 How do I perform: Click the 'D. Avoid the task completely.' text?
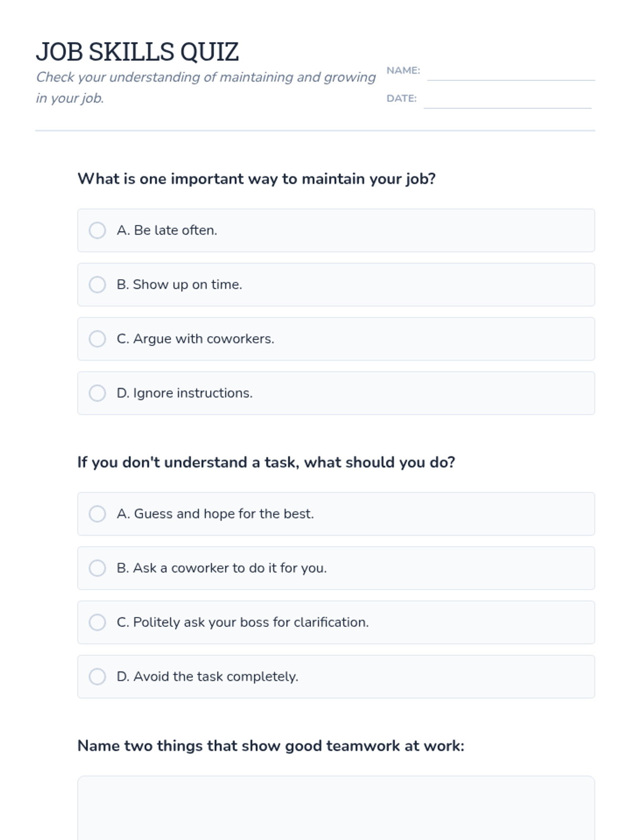[x=207, y=677]
